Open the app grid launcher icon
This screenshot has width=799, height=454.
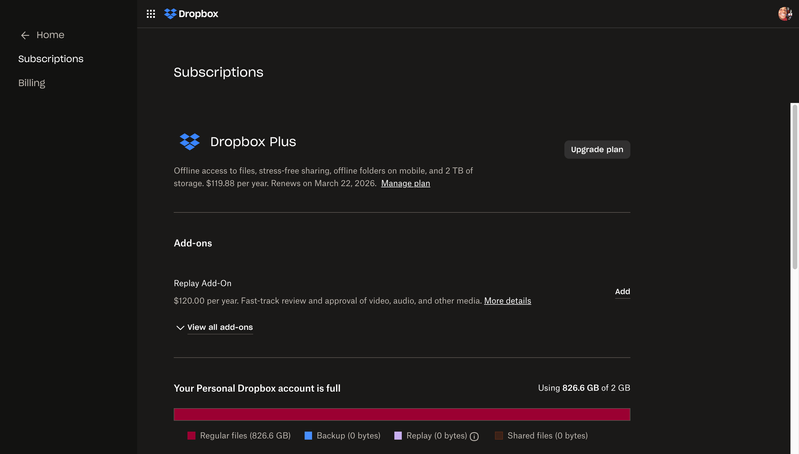coord(151,14)
